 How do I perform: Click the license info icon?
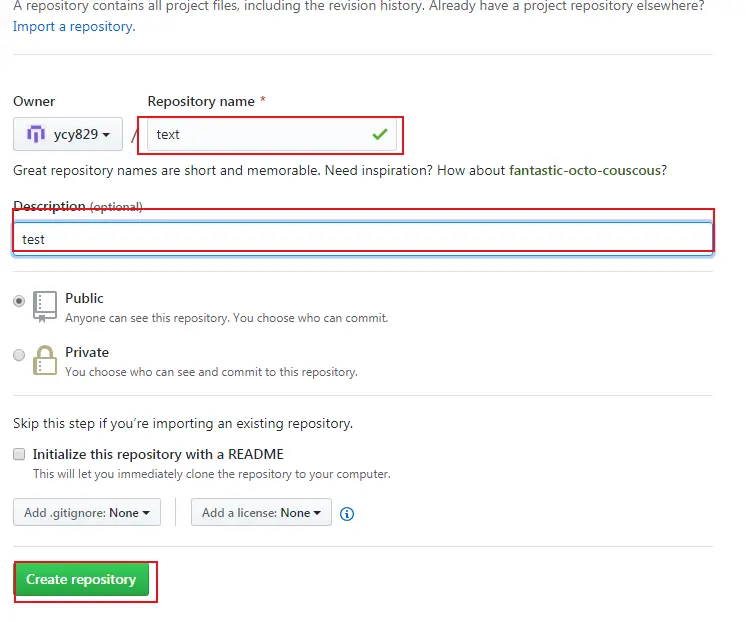coord(347,514)
